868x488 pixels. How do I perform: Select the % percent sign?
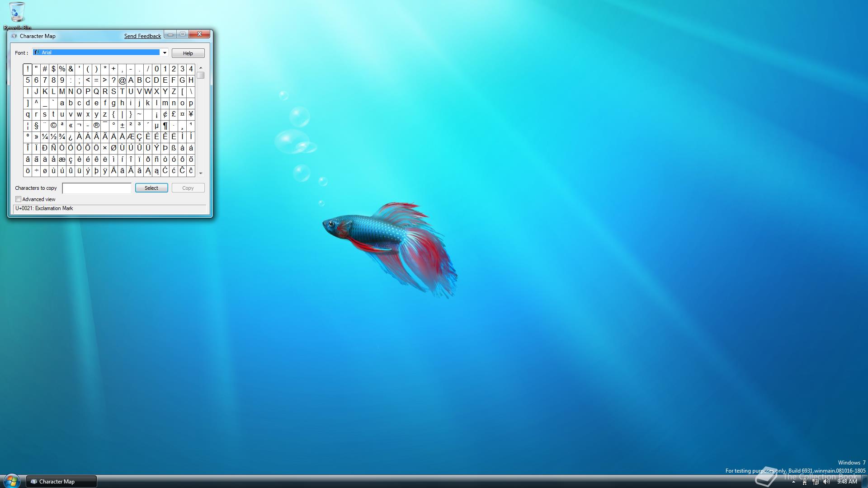tap(62, 69)
